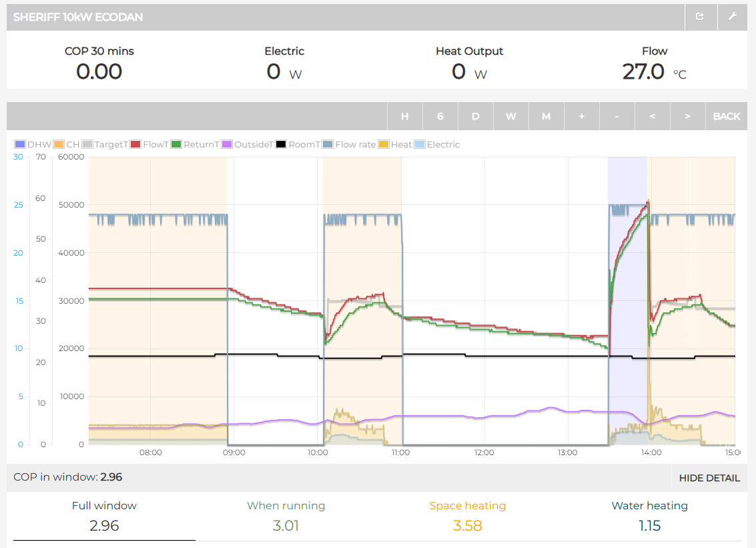Toggle the FlowT legend series
The width and height of the screenshot is (756, 548).
[149, 144]
